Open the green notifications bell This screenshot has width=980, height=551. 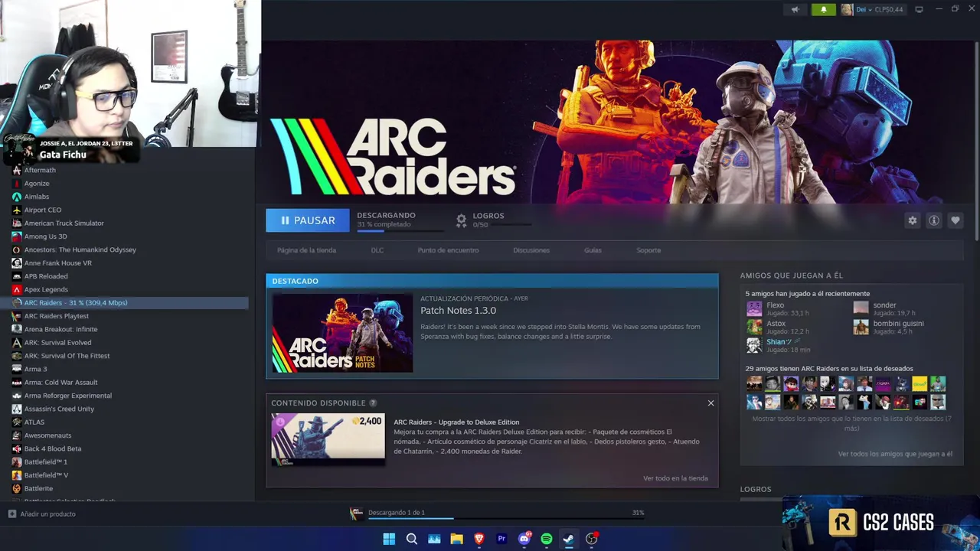click(824, 9)
